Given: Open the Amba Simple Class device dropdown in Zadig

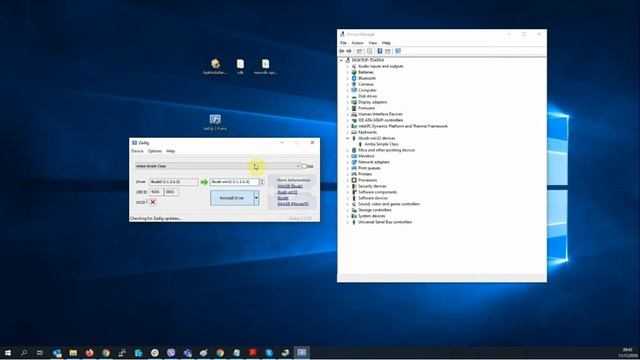Looking at the screenshot, I should [x=218, y=166].
